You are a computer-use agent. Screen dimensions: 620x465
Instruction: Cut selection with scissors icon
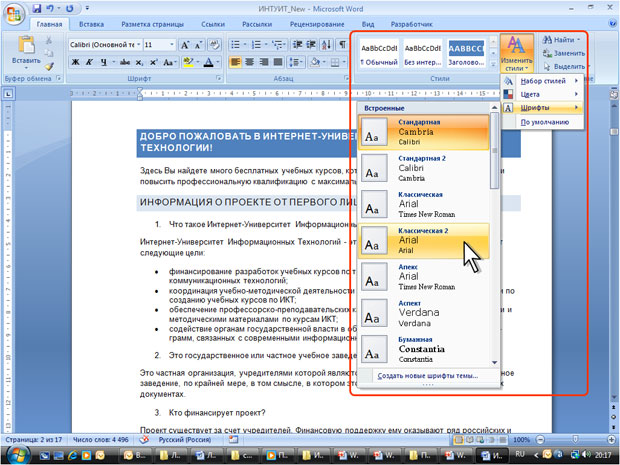49,40
